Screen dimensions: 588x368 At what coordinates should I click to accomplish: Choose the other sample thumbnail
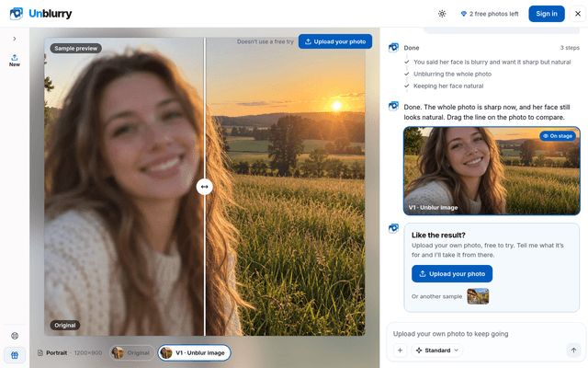point(478,296)
